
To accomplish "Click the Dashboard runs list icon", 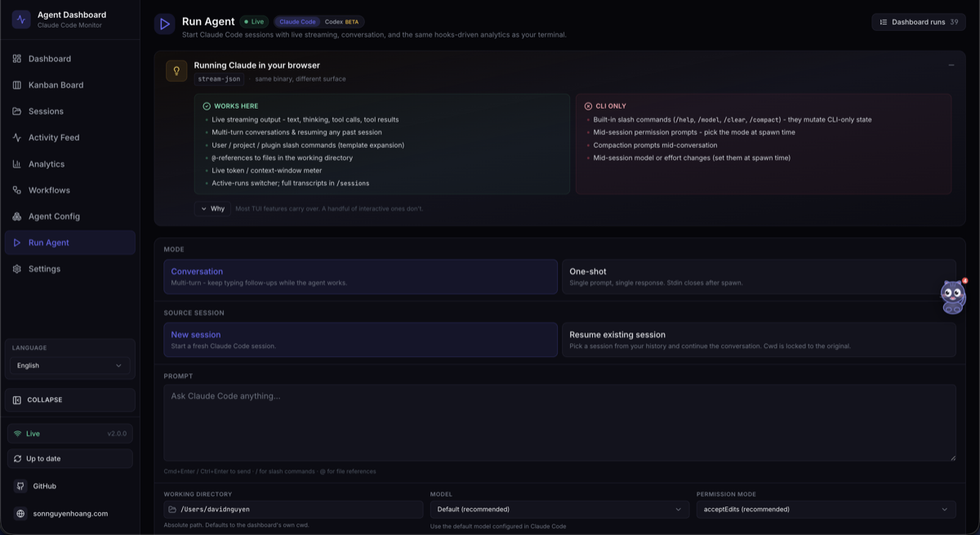I will 883,22.
